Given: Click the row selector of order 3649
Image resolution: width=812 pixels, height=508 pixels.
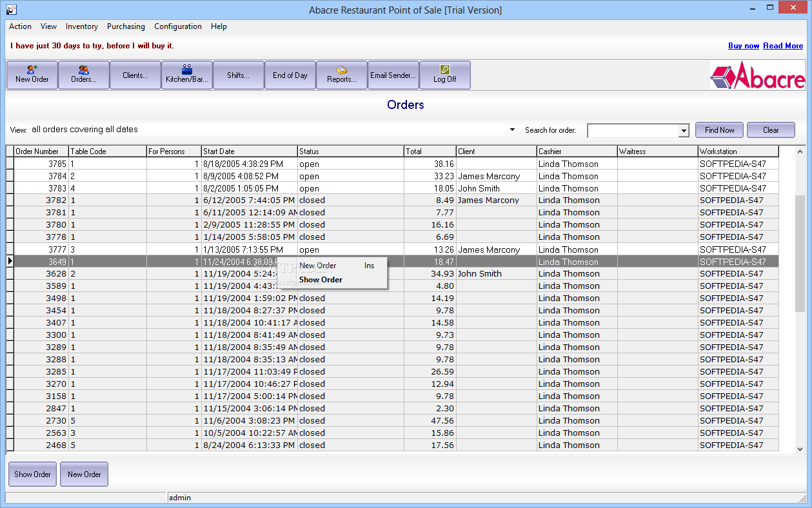Looking at the screenshot, I should pyautogui.click(x=10, y=262).
